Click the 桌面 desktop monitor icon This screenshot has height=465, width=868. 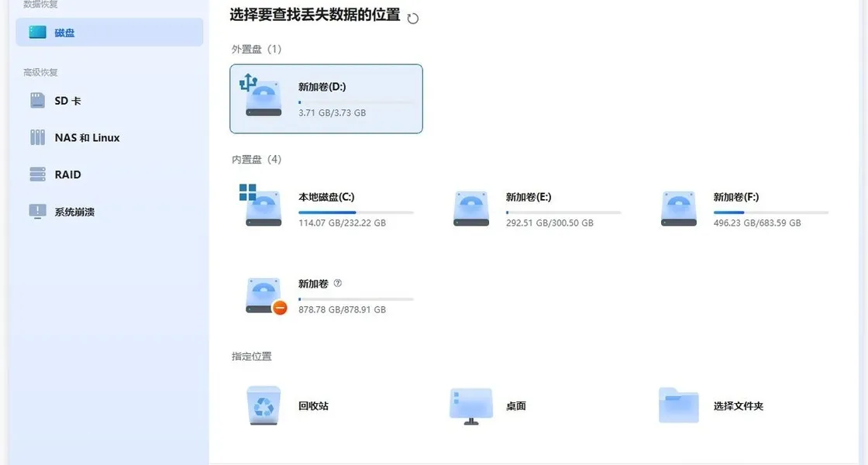point(471,405)
